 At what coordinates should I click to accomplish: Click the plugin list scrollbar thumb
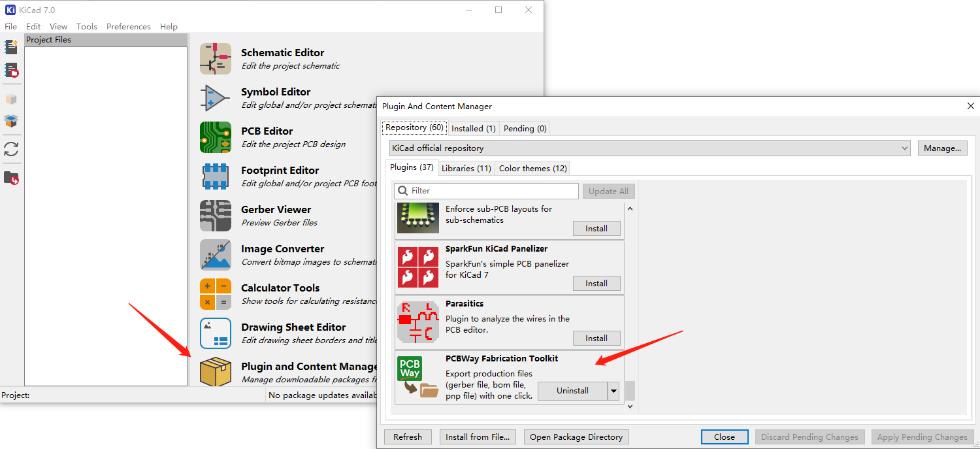pos(630,391)
